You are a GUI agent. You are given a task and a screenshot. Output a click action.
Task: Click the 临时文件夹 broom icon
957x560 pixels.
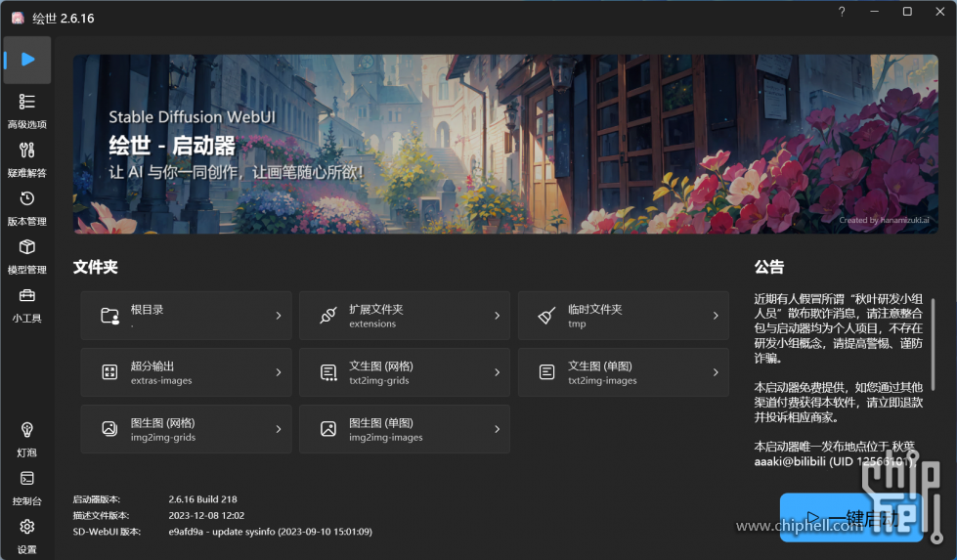tap(546, 316)
